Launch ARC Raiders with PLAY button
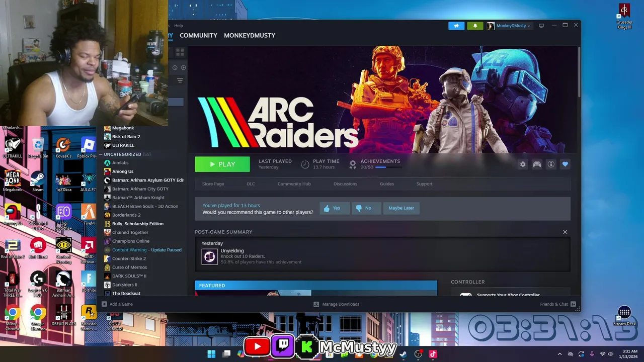This screenshot has height=362, width=644. [x=222, y=164]
